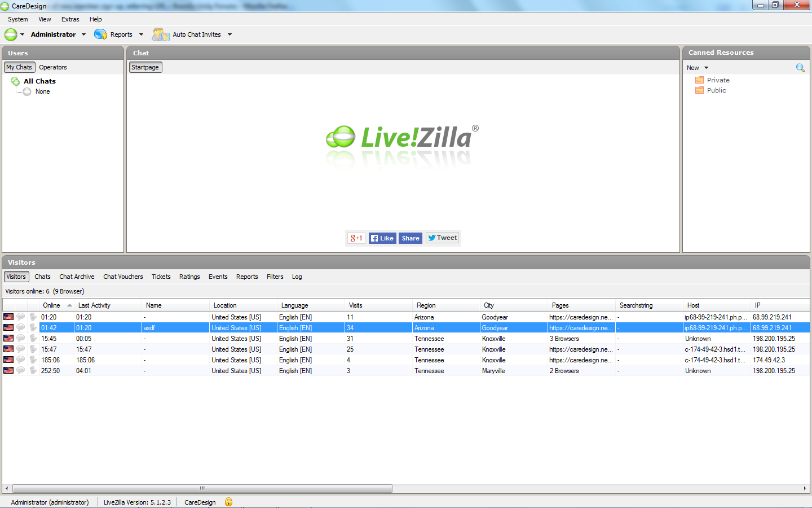The width and height of the screenshot is (812, 508).
Task: Open the Chat Archive tab
Action: click(77, 277)
